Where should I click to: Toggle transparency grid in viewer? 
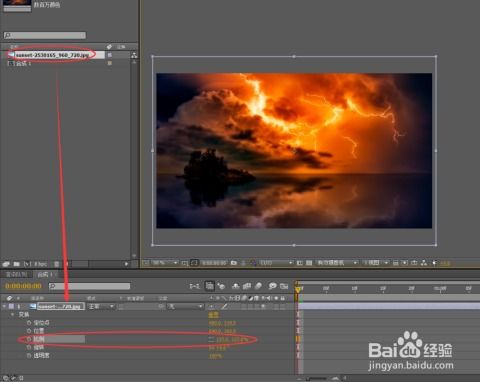pyautogui.click(x=309, y=263)
